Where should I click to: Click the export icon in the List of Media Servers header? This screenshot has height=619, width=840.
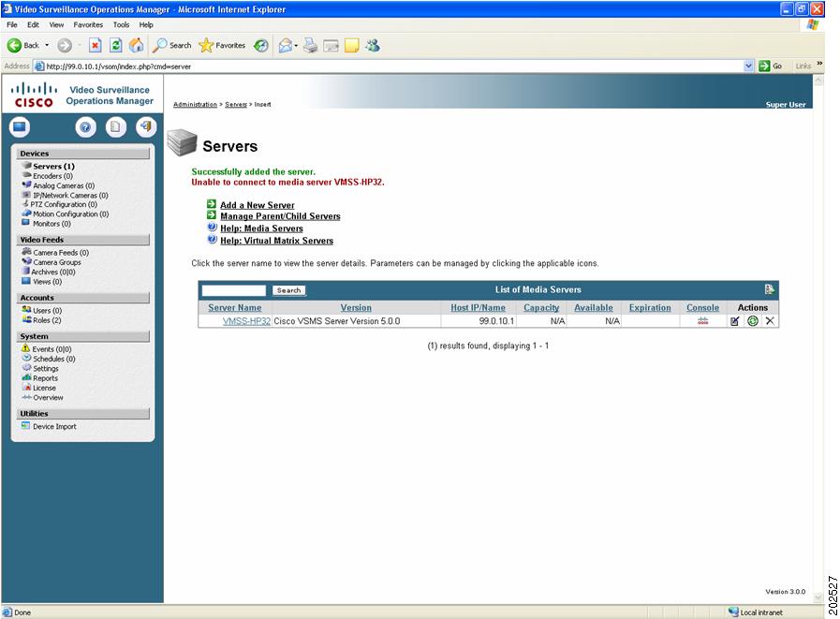point(769,289)
